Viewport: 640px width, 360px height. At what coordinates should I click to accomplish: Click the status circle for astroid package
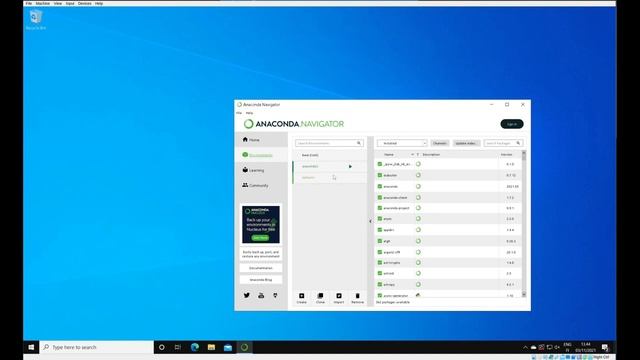point(418,273)
